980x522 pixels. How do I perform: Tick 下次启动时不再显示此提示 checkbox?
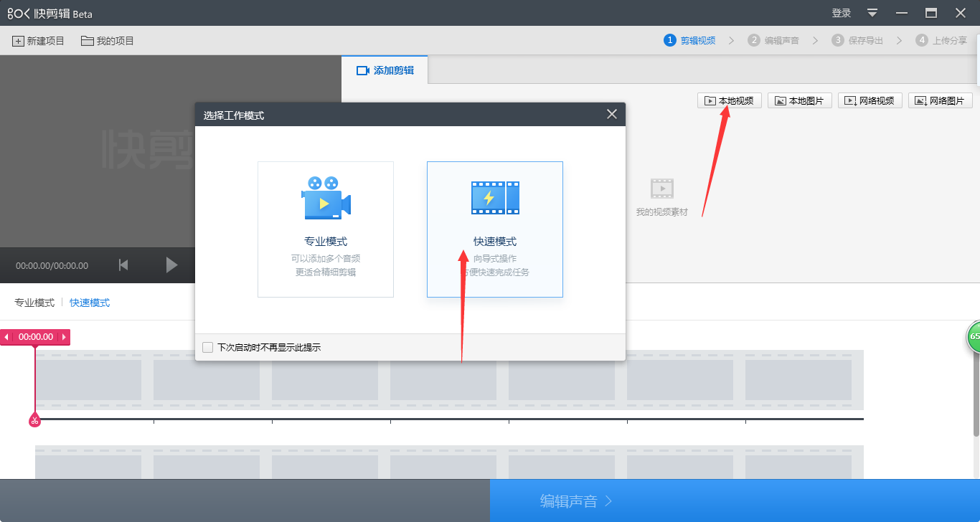[x=208, y=348]
